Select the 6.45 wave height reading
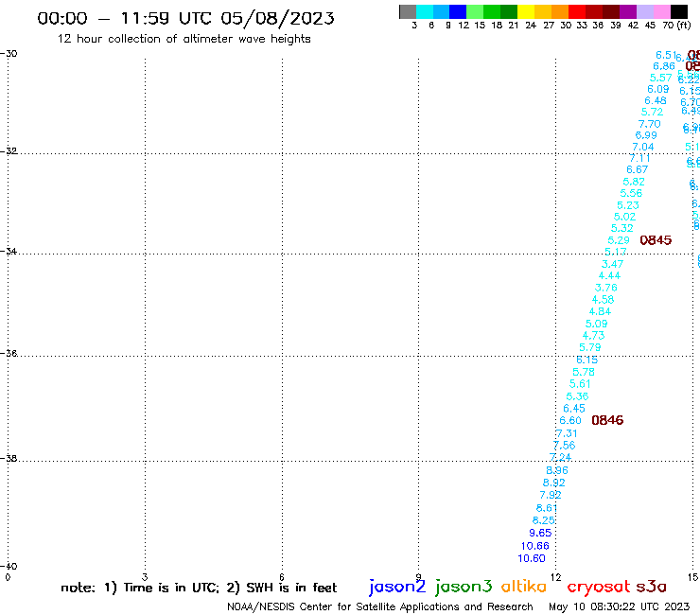This screenshot has width=700, height=615. click(x=573, y=408)
